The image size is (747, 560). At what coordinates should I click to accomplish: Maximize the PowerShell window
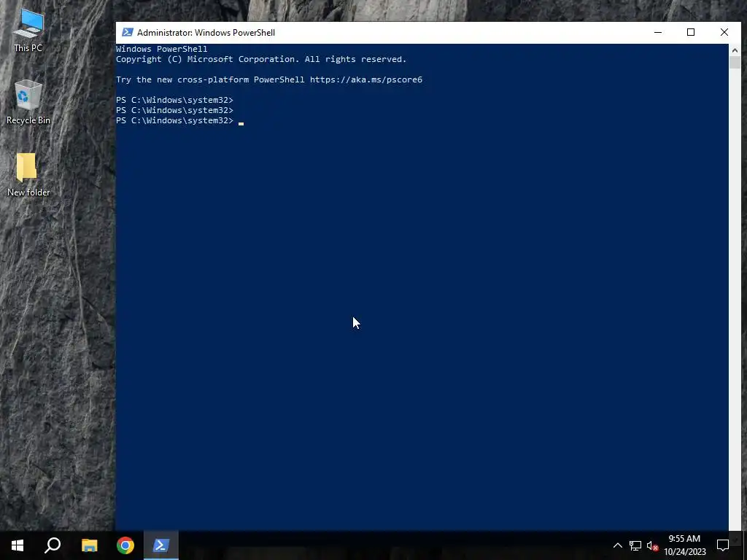[x=691, y=32]
